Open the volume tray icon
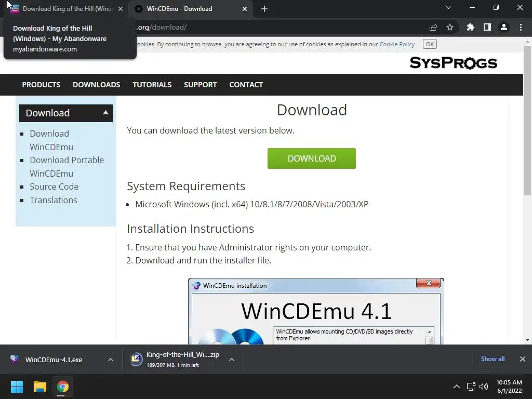 point(484,387)
